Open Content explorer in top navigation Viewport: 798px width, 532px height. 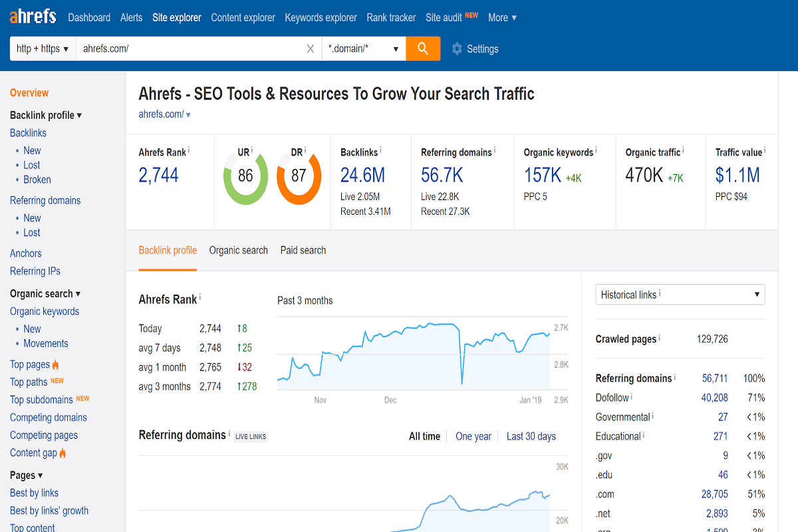243,18
